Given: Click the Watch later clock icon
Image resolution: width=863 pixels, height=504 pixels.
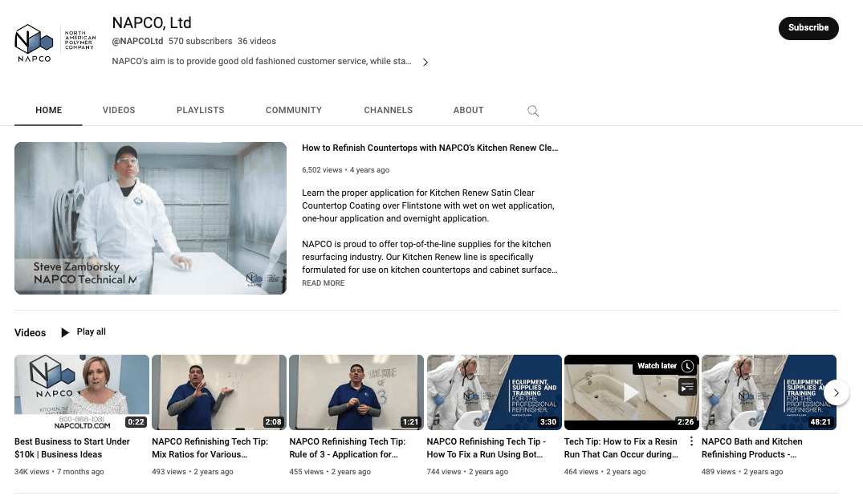Looking at the screenshot, I should click(x=687, y=366).
